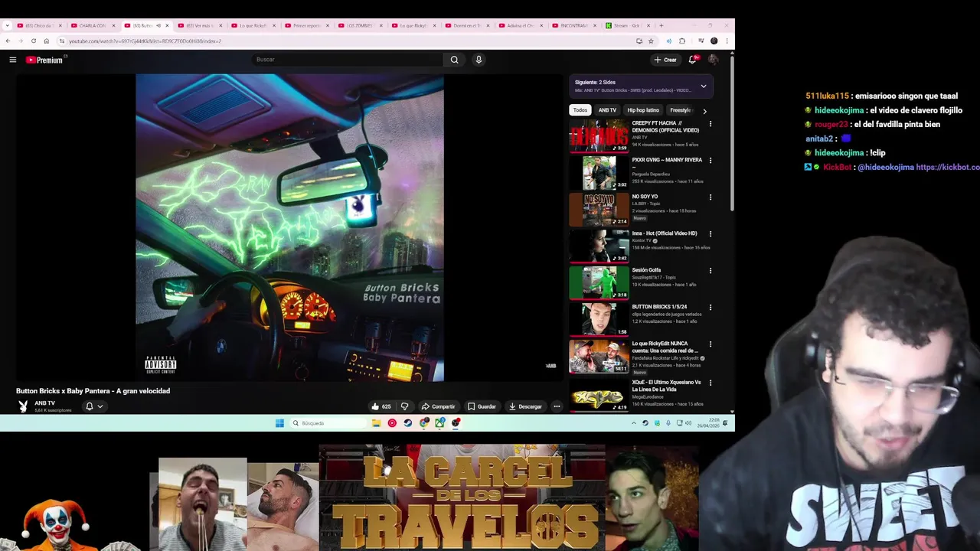This screenshot has width=980, height=551.
Task: Show hidden system tray icons chevron
Action: (x=633, y=423)
